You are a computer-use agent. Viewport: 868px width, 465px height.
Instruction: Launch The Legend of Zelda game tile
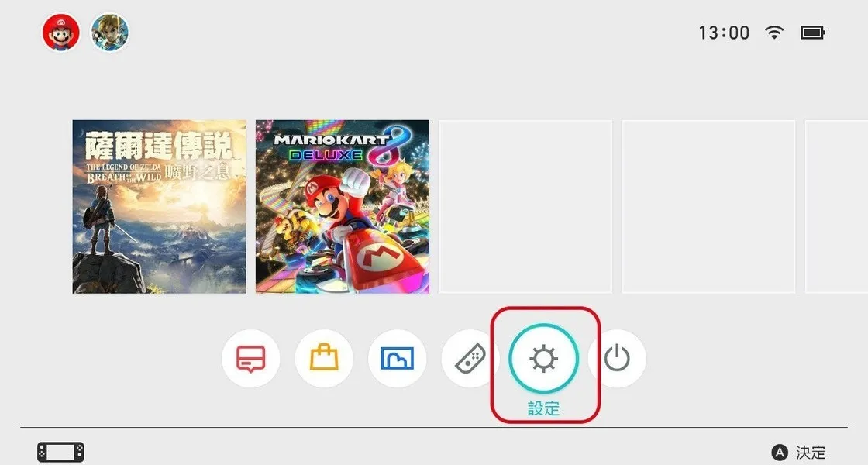click(x=160, y=206)
